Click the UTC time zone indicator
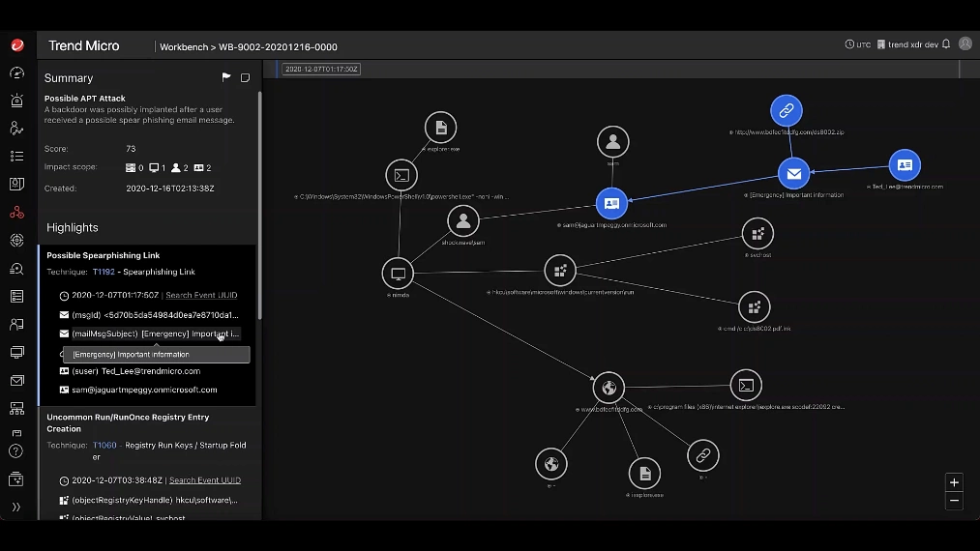 pos(857,44)
